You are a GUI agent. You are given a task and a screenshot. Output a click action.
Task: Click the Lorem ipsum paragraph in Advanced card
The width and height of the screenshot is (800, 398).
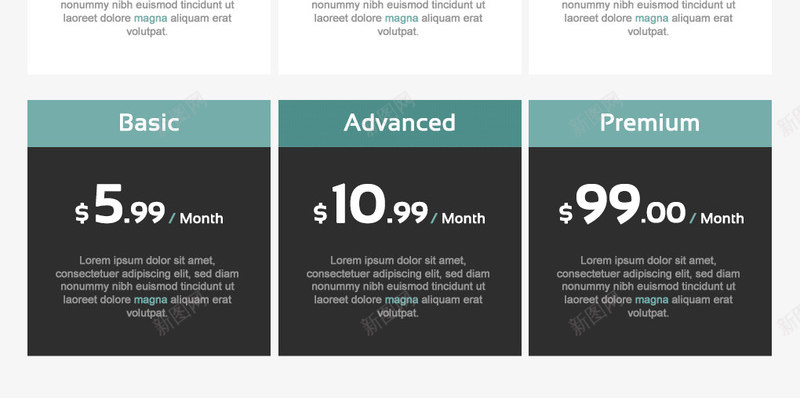click(x=398, y=287)
